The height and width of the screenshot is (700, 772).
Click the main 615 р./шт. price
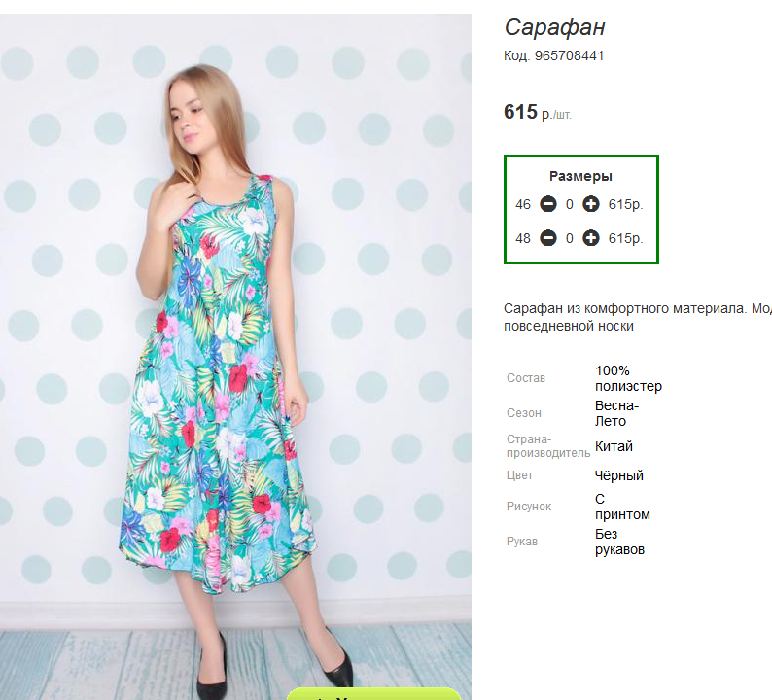[537, 112]
